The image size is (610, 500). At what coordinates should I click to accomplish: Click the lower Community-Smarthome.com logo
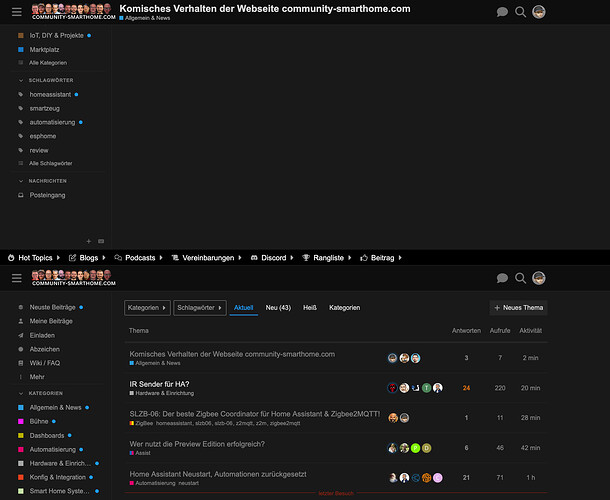click(74, 278)
